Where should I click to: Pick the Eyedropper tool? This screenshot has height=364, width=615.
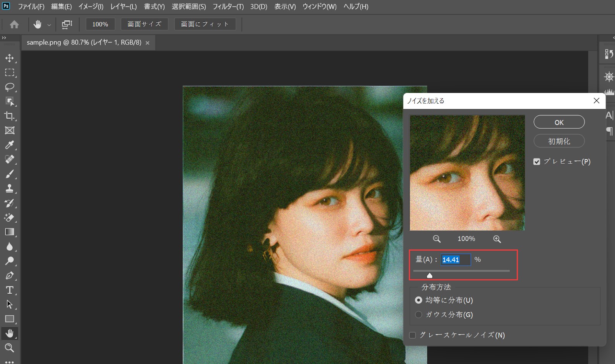10,145
